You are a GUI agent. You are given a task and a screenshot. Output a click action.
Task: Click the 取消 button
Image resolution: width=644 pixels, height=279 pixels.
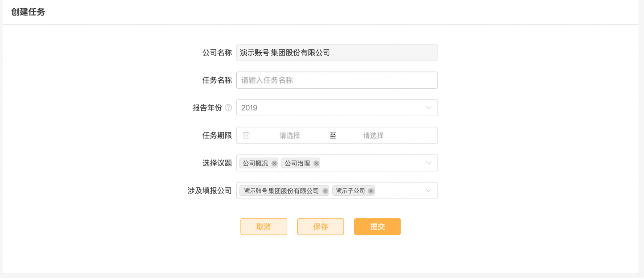pos(264,227)
